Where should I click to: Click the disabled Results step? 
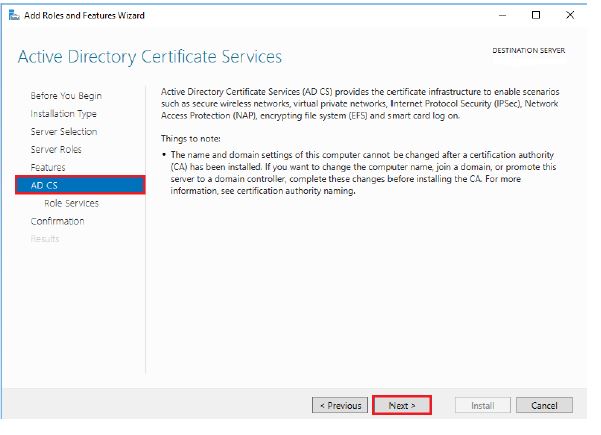tap(45, 239)
